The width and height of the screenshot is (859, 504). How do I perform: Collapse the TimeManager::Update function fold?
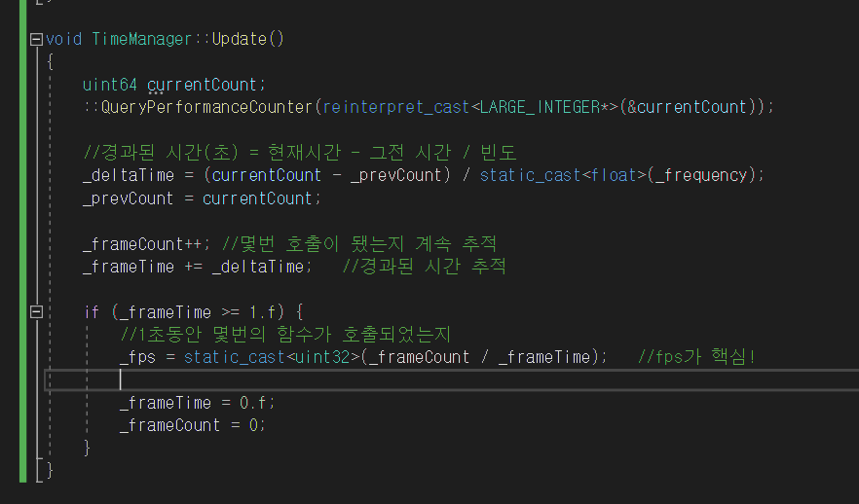pos(36,39)
